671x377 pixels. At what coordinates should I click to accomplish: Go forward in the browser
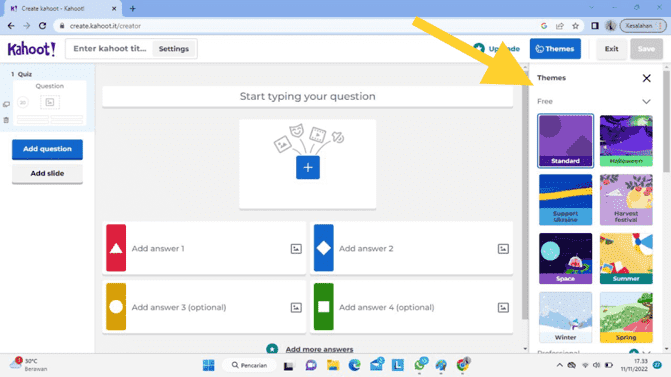tap(27, 26)
